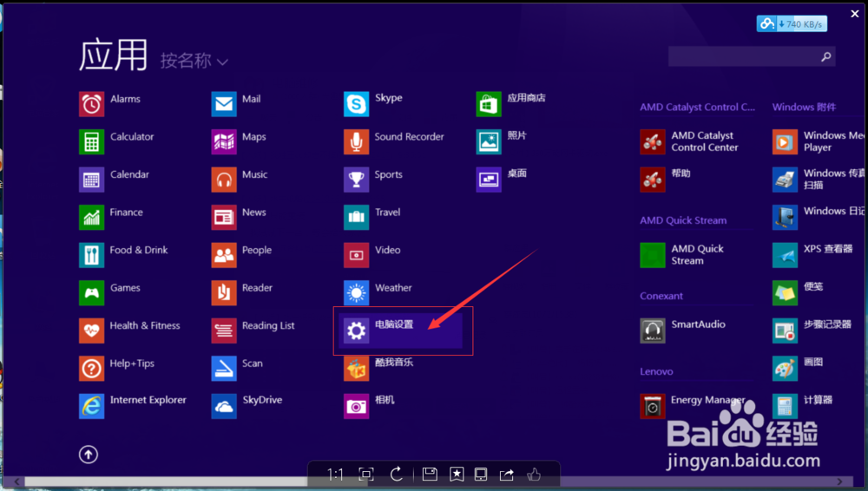Select the Windows 附件 group header
The height and width of the screenshot is (491, 868).
(804, 107)
